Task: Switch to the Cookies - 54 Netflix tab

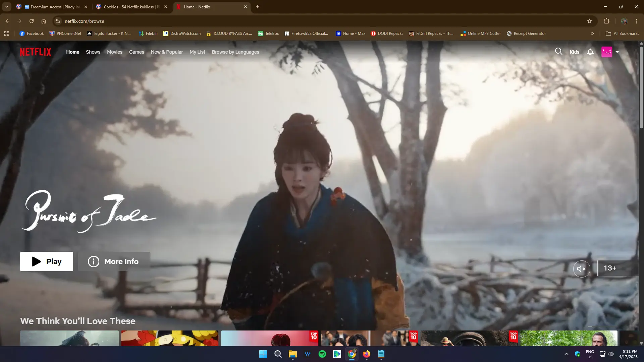Action: [x=131, y=7]
